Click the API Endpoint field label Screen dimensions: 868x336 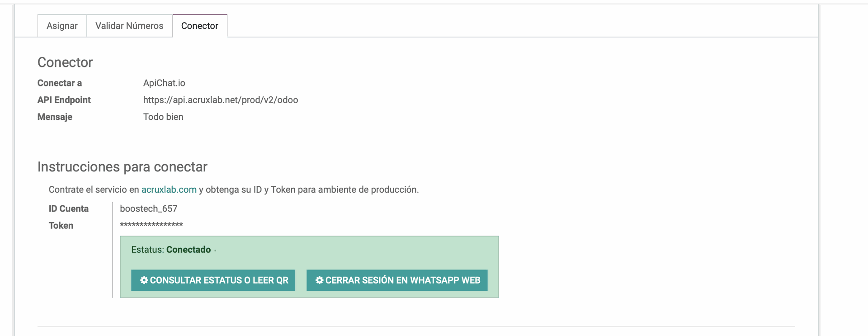[x=64, y=100]
